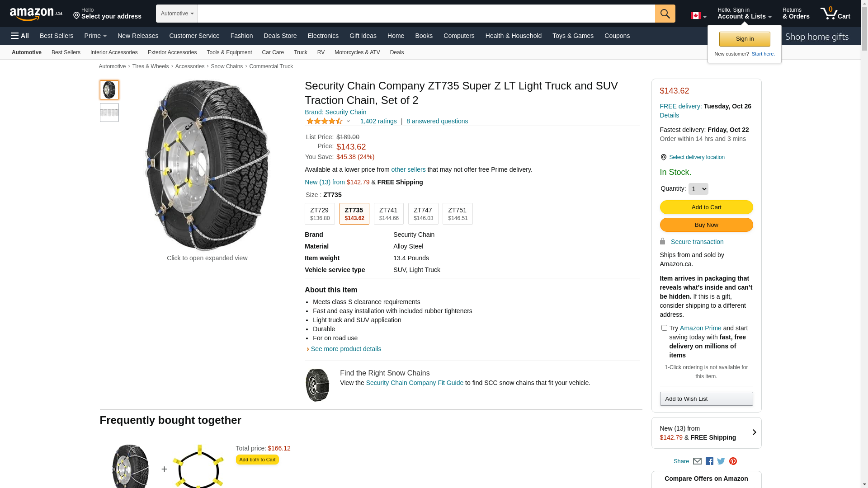Share product via Twitter icon
The width and height of the screenshot is (868, 488).
pyautogui.click(x=721, y=461)
